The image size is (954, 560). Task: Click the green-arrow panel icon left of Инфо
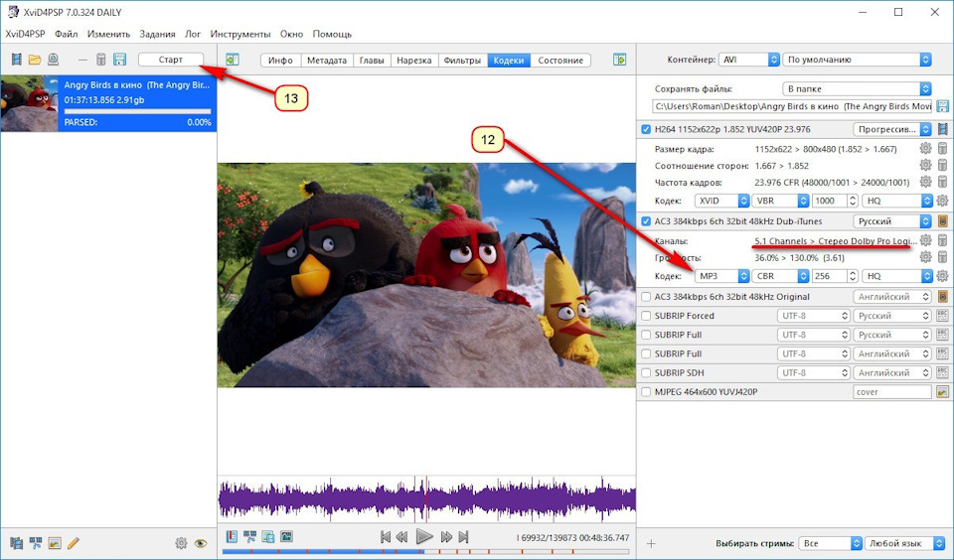[x=233, y=60]
